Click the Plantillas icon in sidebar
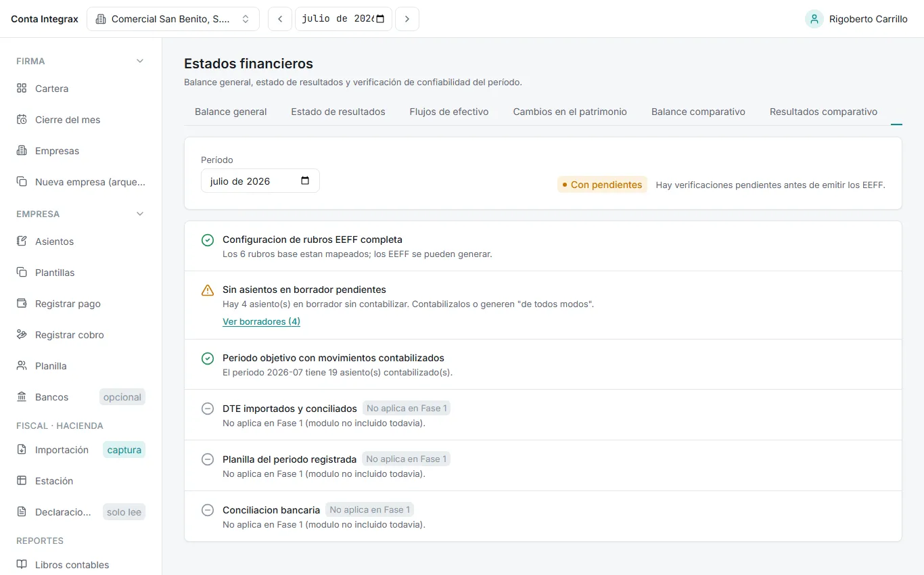 point(22,273)
